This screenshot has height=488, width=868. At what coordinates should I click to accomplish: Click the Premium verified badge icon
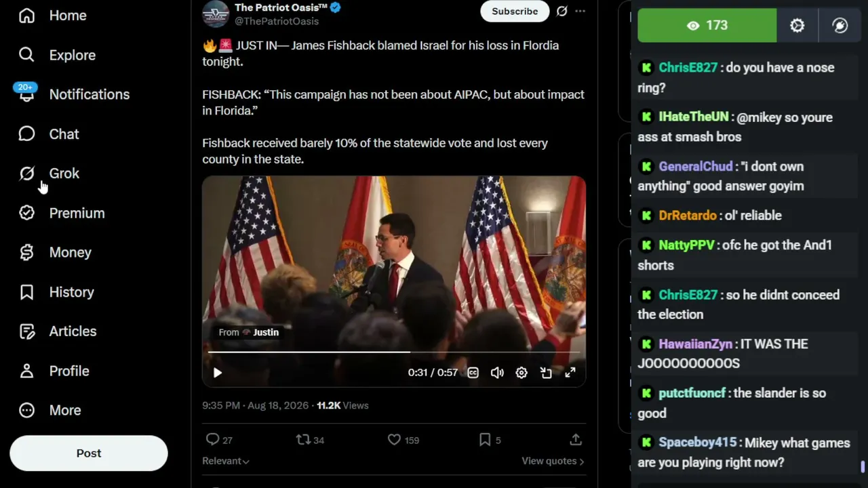click(26, 213)
